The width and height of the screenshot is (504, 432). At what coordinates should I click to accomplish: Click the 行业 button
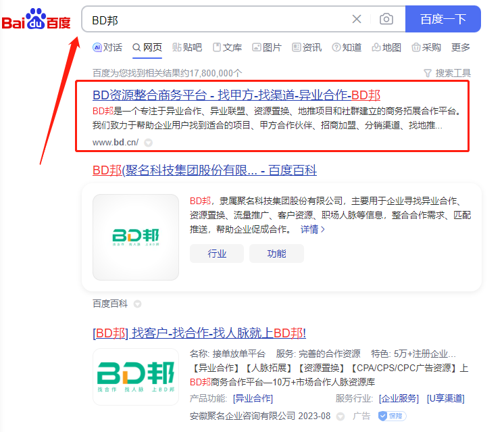pos(217,254)
